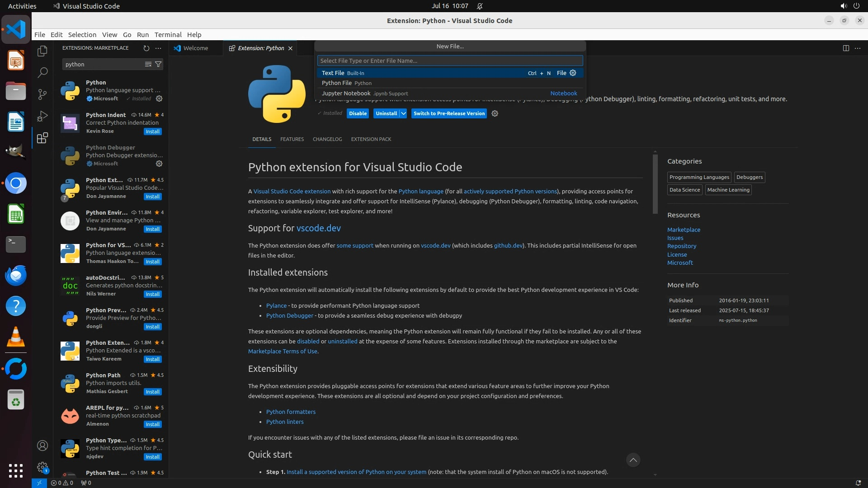
Task: Click the filter extensions funnel icon
Action: (158, 64)
